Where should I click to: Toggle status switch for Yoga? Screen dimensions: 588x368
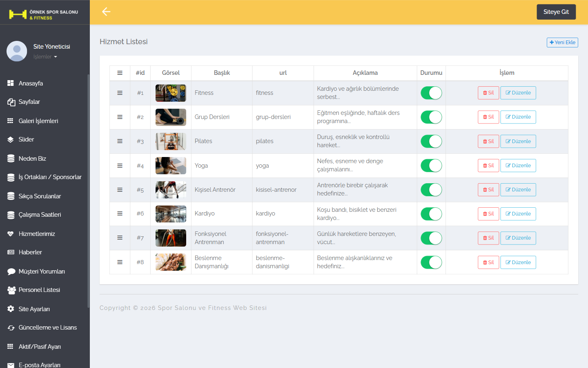[x=431, y=166]
